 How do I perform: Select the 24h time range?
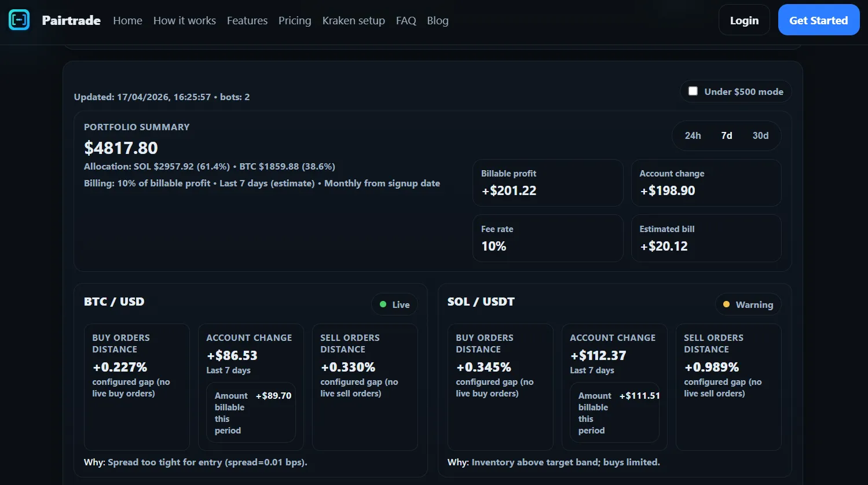pos(693,135)
